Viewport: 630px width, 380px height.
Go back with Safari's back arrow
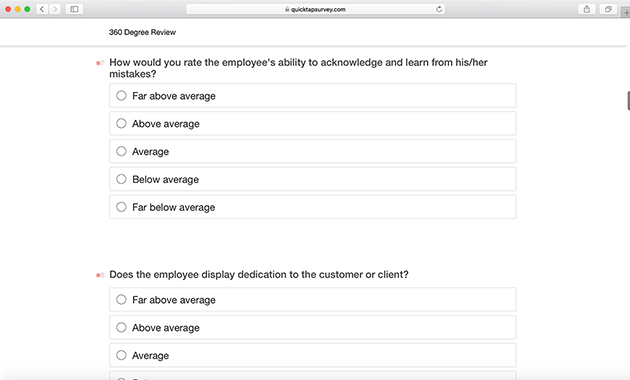pyautogui.click(x=42, y=9)
